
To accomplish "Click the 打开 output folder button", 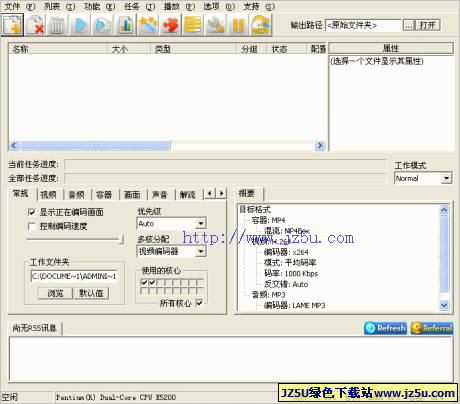I will tap(428, 25).
